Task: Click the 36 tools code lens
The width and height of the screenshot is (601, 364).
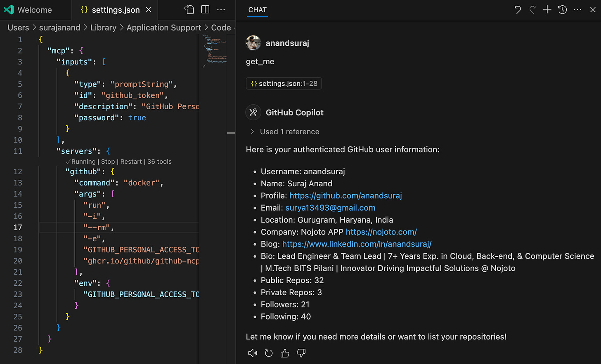Action: (159, 162)
